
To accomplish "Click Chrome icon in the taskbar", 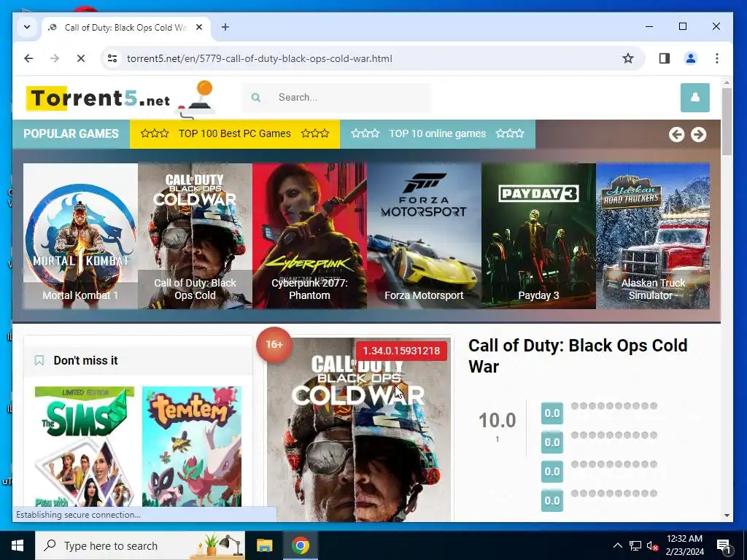I will 300,545.
